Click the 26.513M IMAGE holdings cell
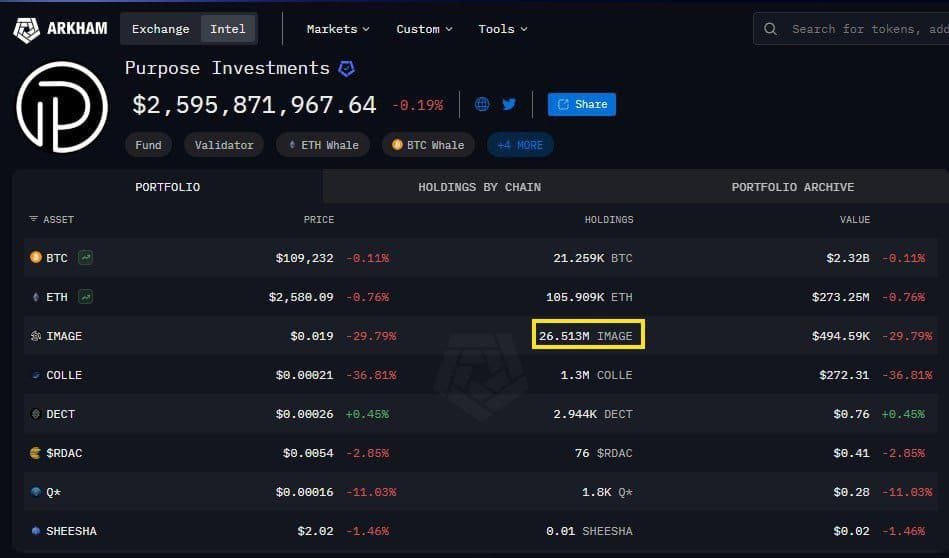 pyautogui.click(x=586, y=336)
